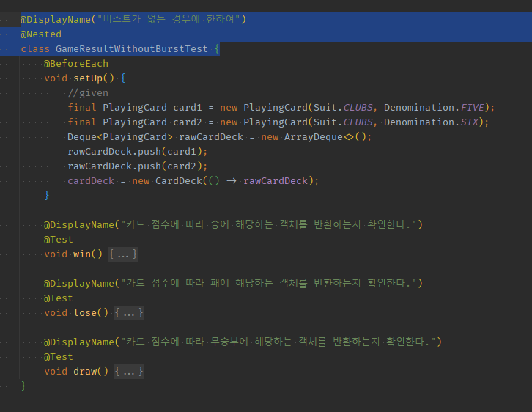
Task: Expand the folded win() method body
Action: pyautogui.click(x=123, y=254)
